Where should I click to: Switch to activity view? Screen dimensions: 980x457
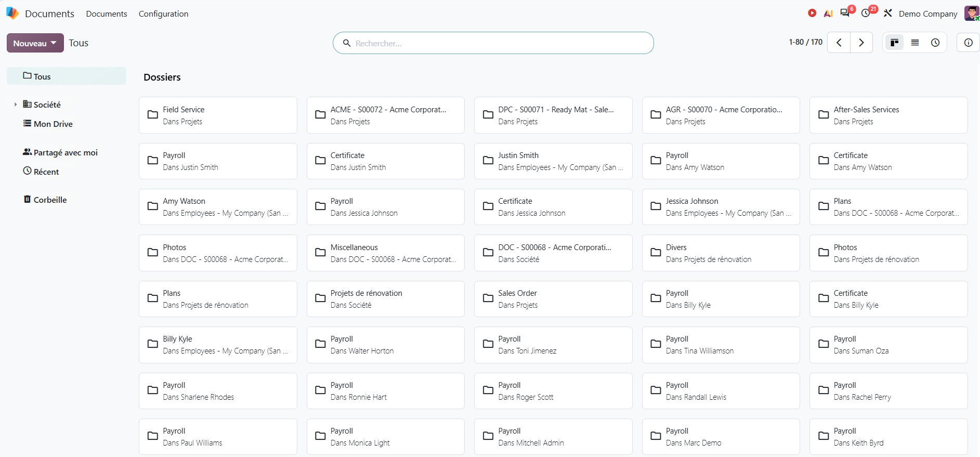click(x=935, y=43)
